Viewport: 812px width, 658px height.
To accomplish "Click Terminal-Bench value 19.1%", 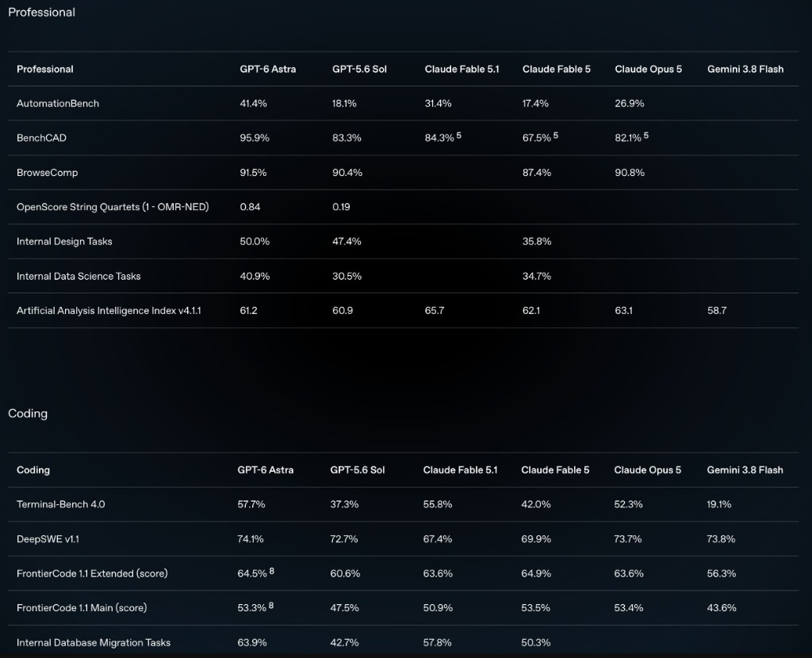I will point(718,504).
